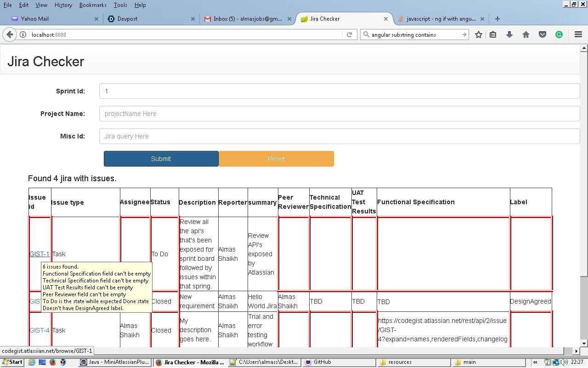Go back using the browser back arrow
588x368 pixels.
(9, 34)
